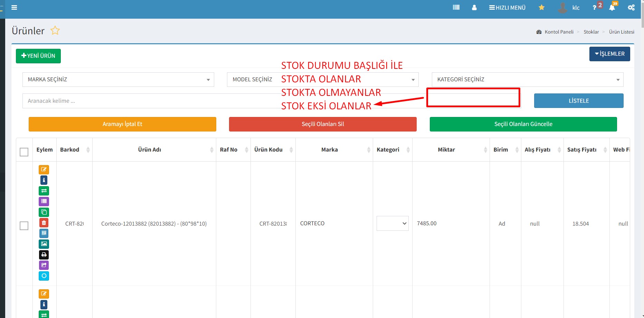Click the red trash icon in the Corteco row
The width and height of the screenshot is (644, 318).
click(44, 223)
